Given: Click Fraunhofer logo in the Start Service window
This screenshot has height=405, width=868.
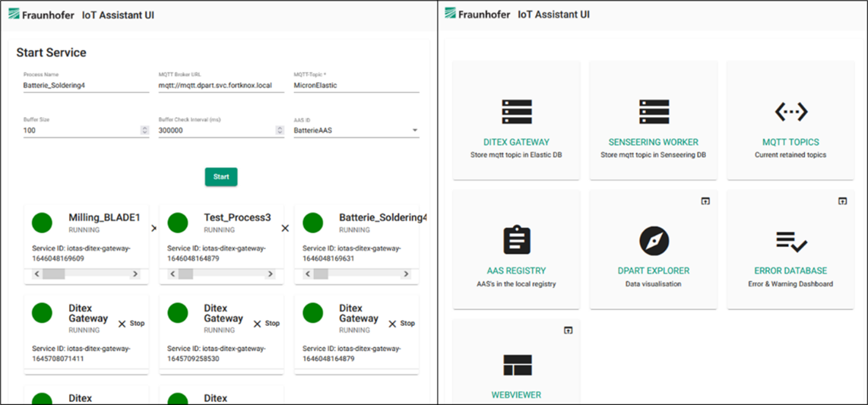Looking at the screenshot, I should pyautogui.click(x=42, y=14).
